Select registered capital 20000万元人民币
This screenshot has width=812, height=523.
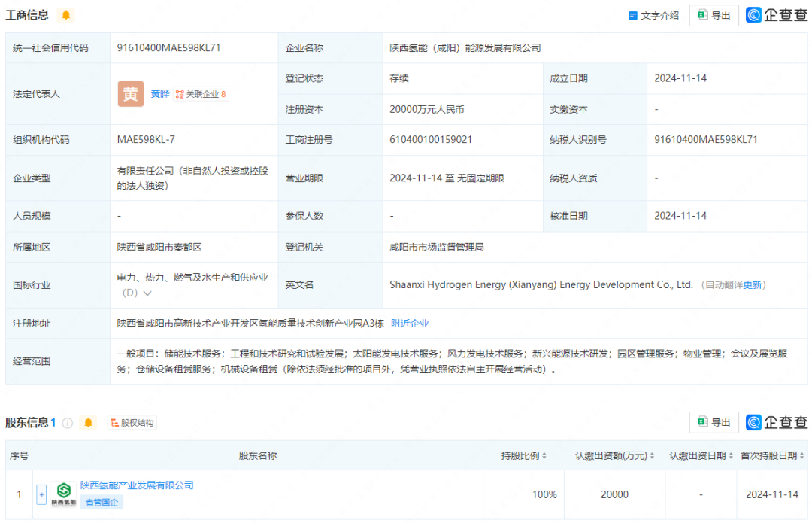pos(427,109)
